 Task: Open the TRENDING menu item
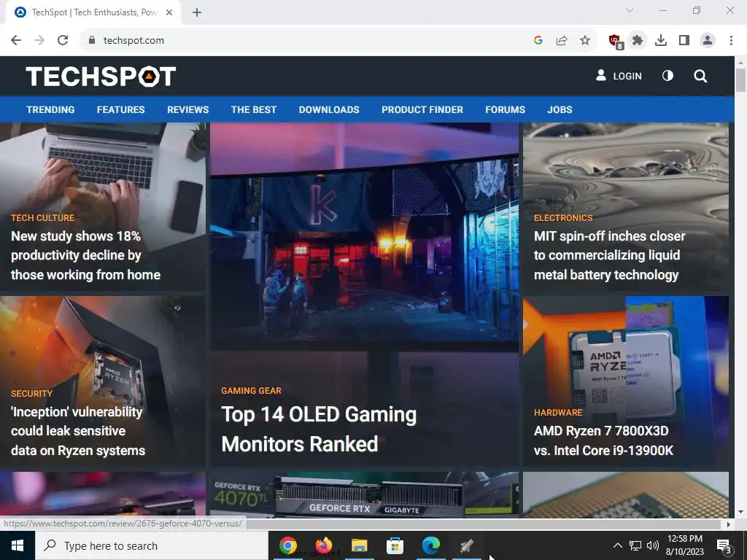tap(50, 109)
